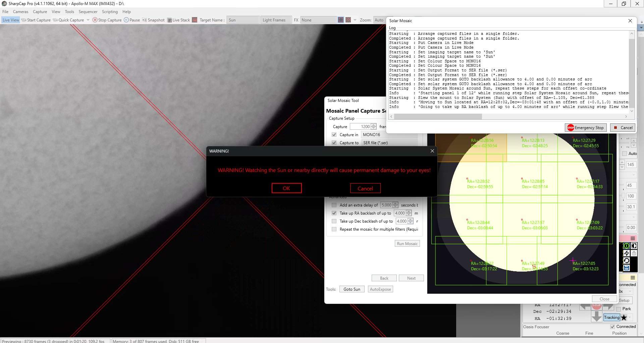Click the Pause icon in the toolbar

pos(126,20)
